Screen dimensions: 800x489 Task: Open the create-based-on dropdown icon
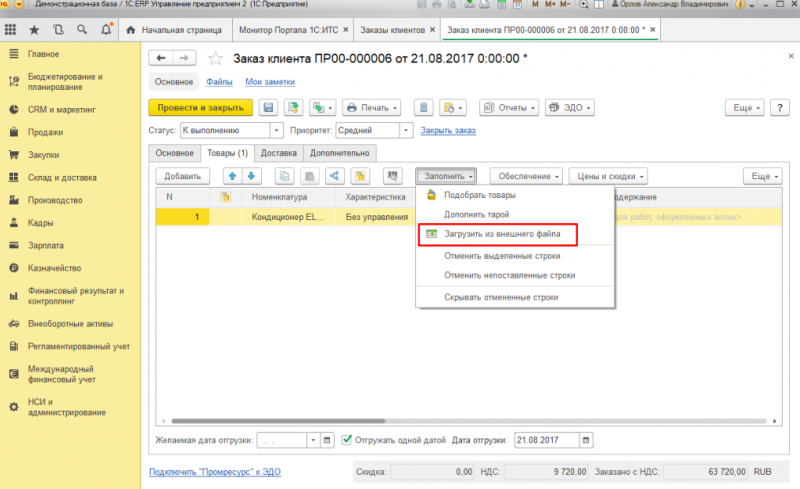(x=322, y=108)
